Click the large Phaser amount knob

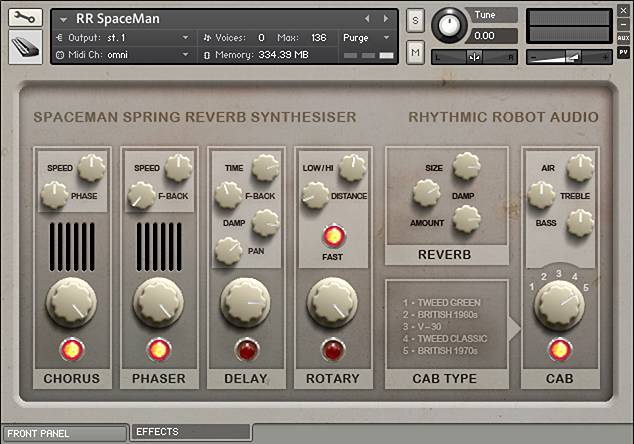pyautogui.click(x=159, y=302)
